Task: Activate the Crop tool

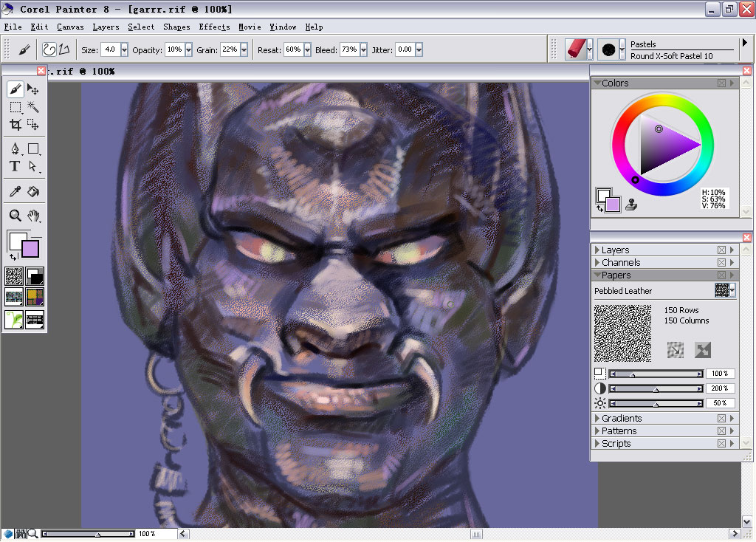Action: [15, 125]
